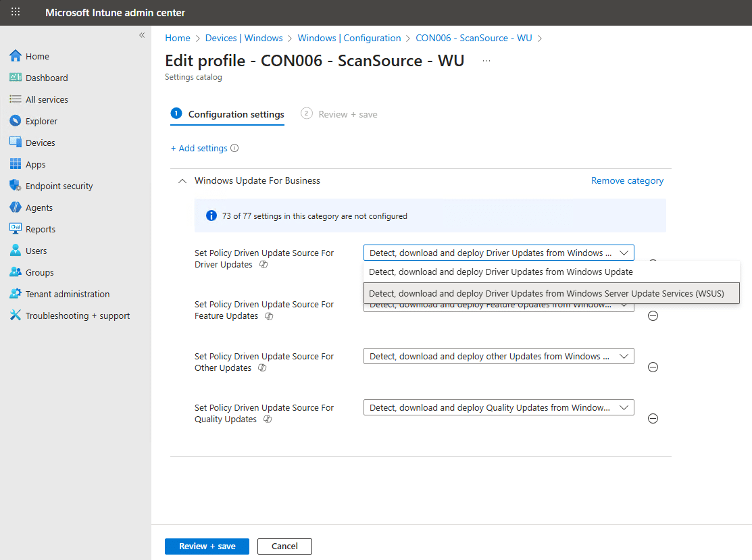
Task: Open Endpoint security shield icon
Action: (x=16, y=186)
